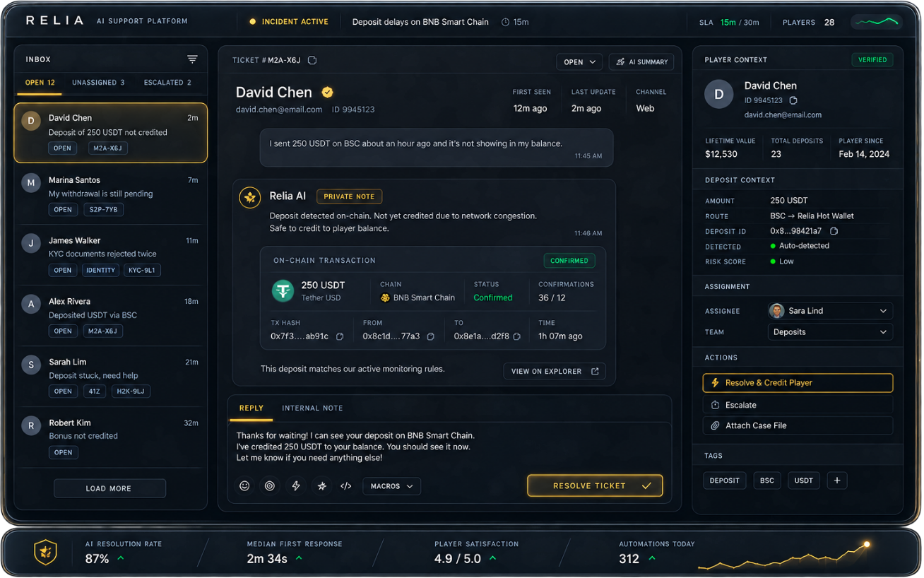Click View on Explorer button

point(555,371)
